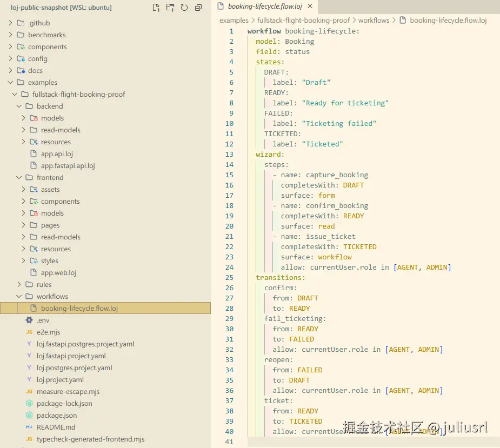Screen dimensions: 500x448
Task: Click 'capture_booking' step name in editor
Action: point(337,175)
